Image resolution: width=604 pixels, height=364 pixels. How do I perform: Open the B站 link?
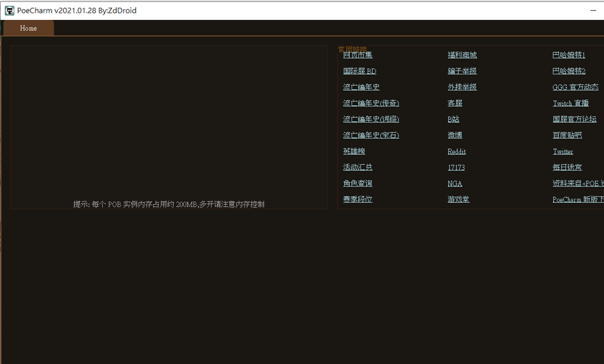[454, 120]
